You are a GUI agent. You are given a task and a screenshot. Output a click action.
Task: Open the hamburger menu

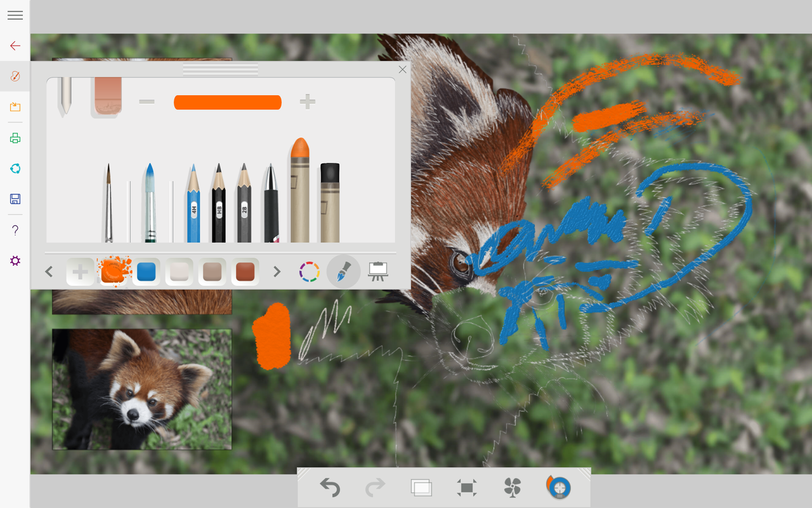point(15,15)
